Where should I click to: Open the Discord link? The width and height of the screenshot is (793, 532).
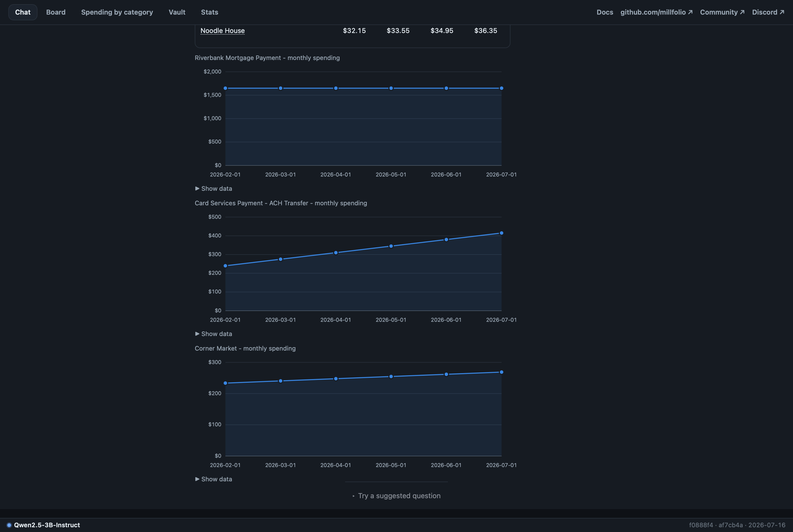[x=768, y=12]
